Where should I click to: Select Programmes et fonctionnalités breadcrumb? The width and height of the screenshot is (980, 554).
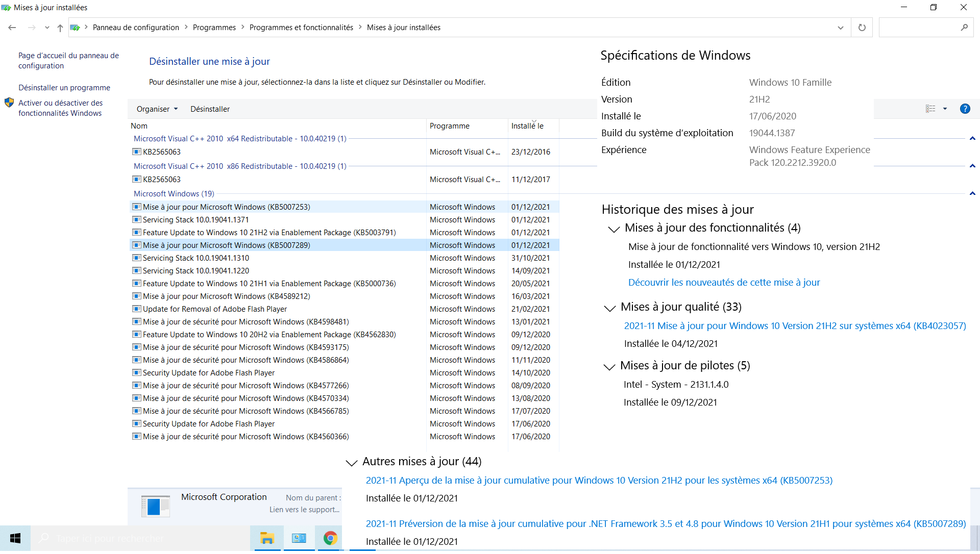[x=301, y=28]
